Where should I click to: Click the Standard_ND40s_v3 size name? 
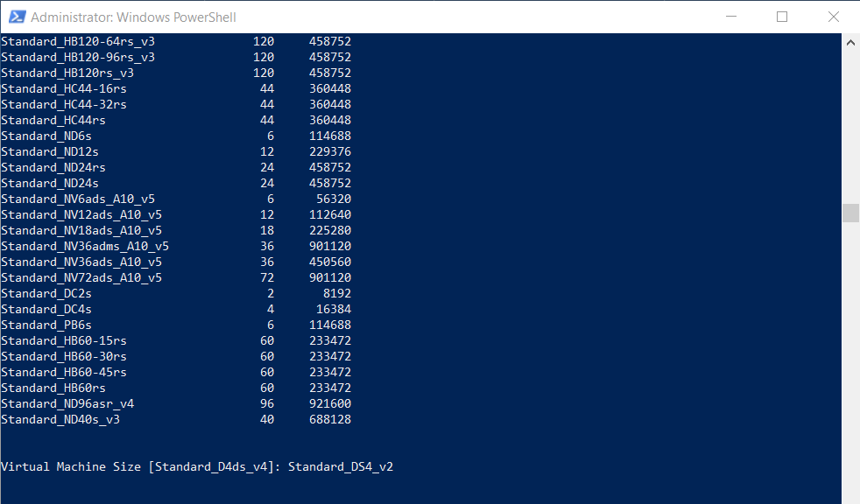(60, 420)
